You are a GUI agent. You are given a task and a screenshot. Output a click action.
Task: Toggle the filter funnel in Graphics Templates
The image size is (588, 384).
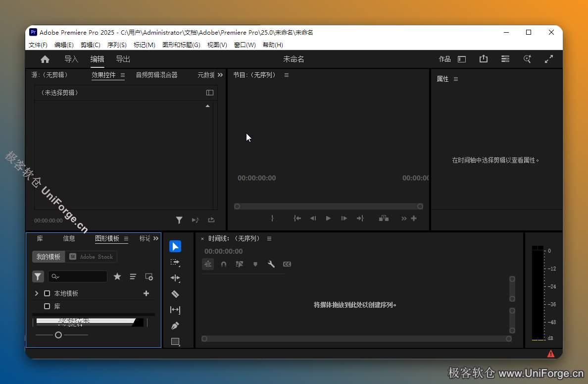(38, 276)
